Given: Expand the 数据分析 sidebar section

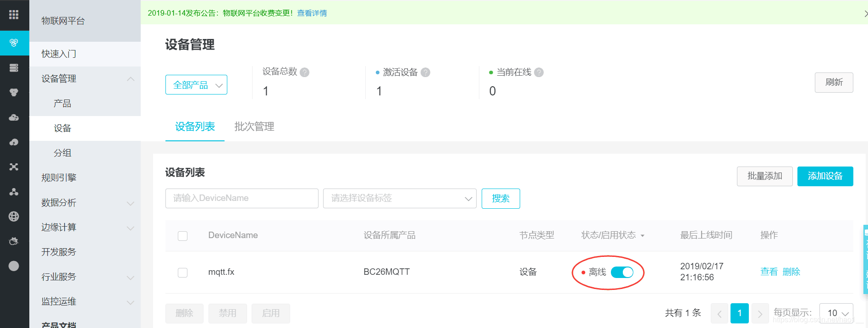Looking at the screenshot, I should pyautogui.click(x=131, y=203).
